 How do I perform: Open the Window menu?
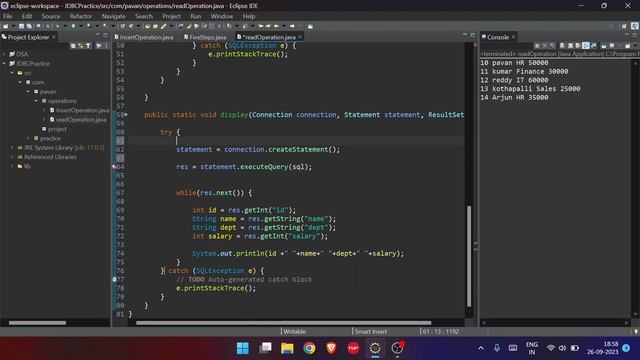[x=222, y=16]
